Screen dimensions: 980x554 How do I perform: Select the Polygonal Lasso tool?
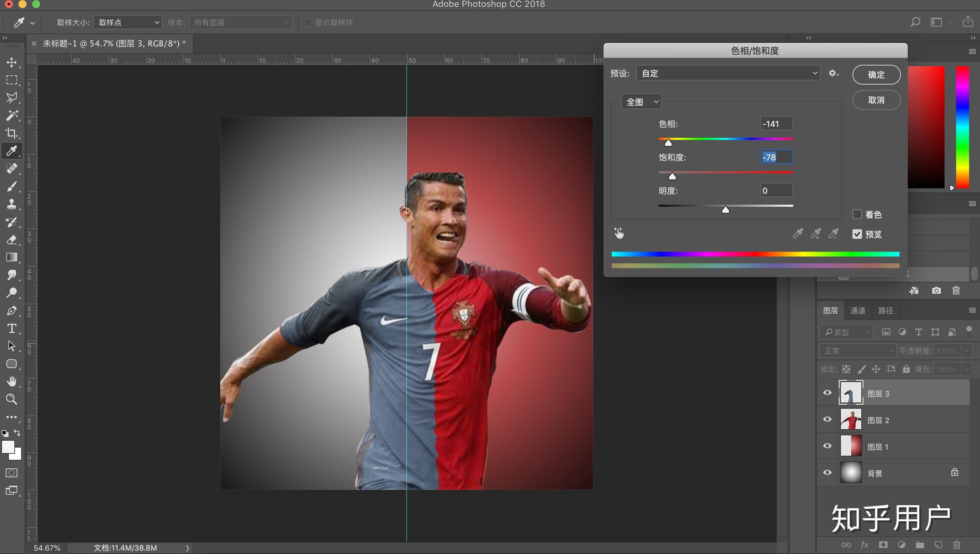[x=12, y=98]
